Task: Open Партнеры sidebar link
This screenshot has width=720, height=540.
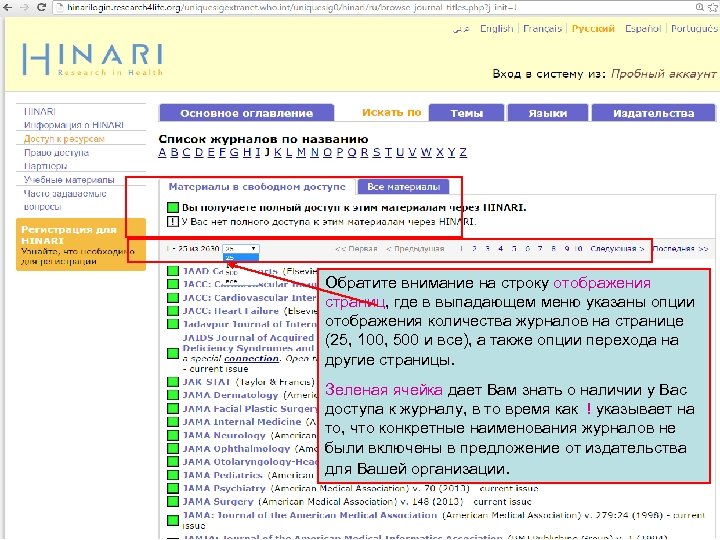Action: pos(45,166)
